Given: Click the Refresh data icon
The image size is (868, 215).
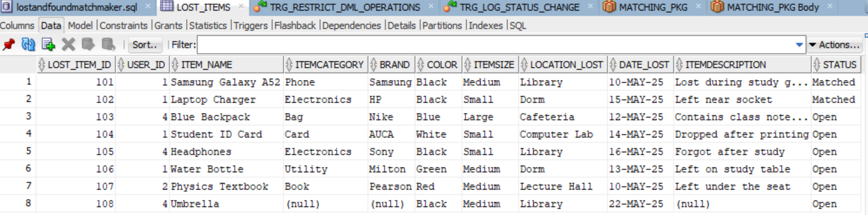Looking at the screenshot, I should [x=28, y=45].
